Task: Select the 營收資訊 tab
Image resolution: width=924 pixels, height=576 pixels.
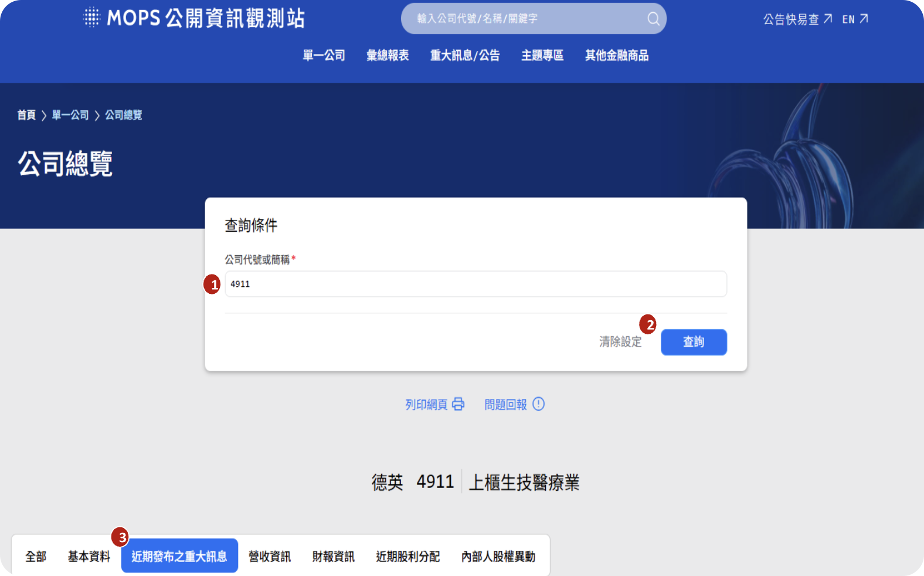Action: coord(270,556)
